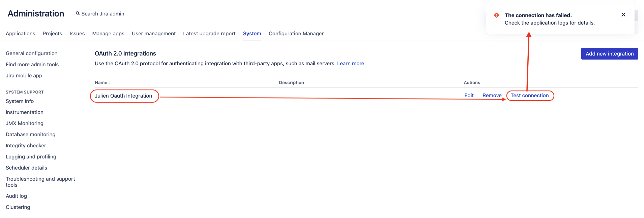Click the OAuth 2.0 Integrations heading
The width and height of the screenshot is (644, 218).
[125, 53]
